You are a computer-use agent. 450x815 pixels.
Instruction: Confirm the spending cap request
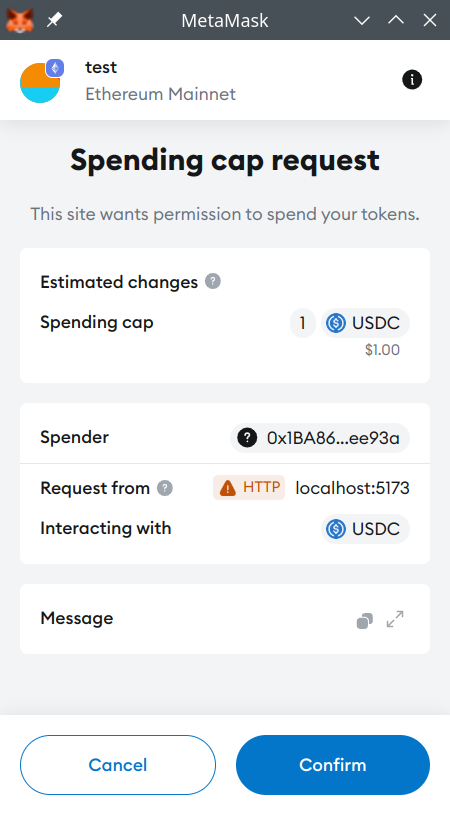coord(333,765)
